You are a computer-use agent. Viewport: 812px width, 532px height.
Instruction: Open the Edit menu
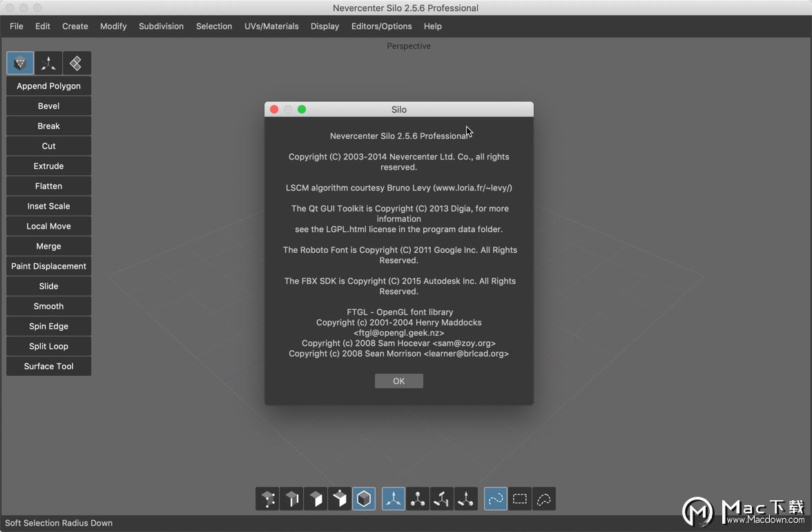pos(43,26)
